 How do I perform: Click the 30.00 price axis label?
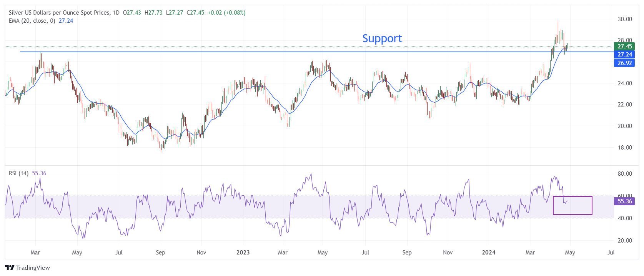(624, 19)
